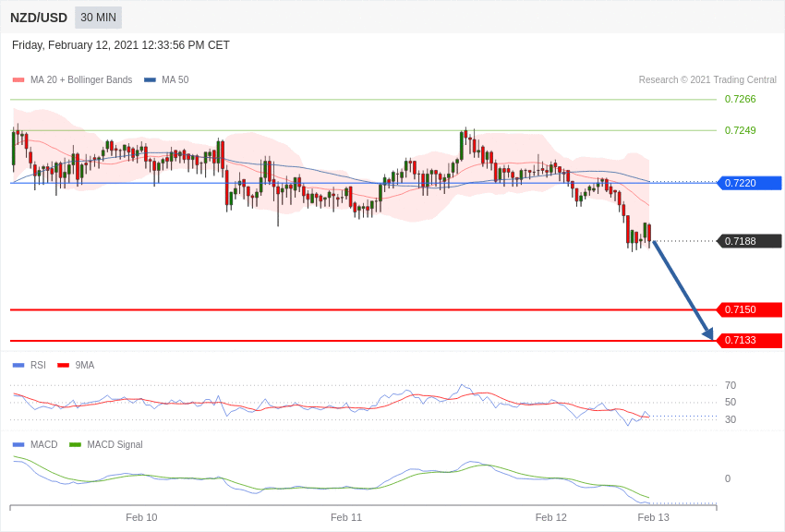785x532 pixels.
Task: Click the MACD legend blue marker
Action: [x=18, y=445]
